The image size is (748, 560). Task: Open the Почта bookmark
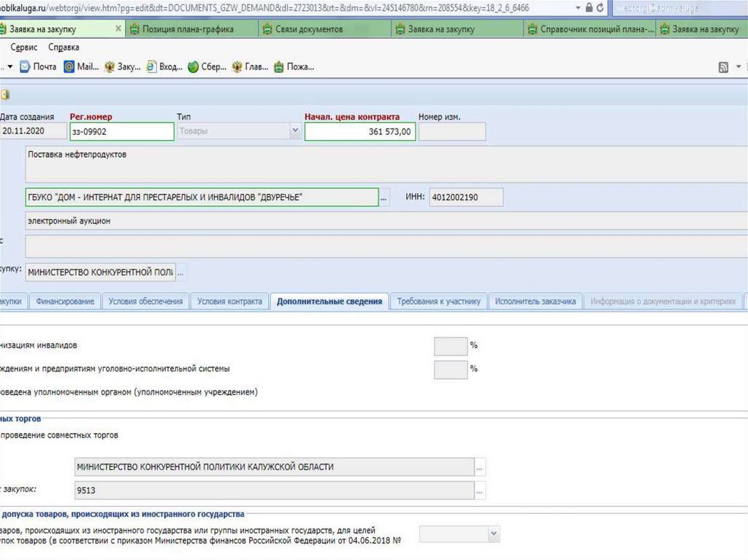[x=38, y=67]
